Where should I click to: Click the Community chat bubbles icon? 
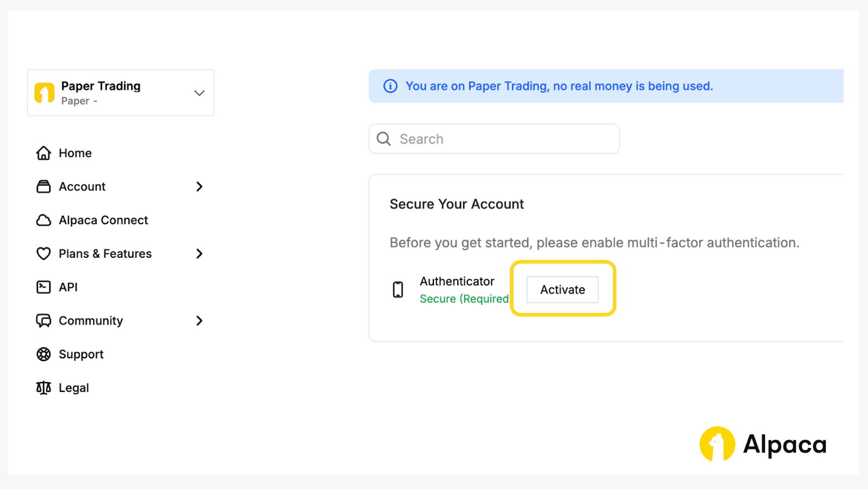tap(43, 321)
